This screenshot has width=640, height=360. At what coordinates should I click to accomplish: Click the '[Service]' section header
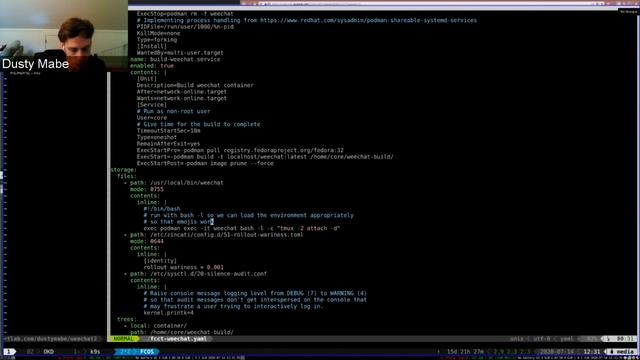(151, 105)
